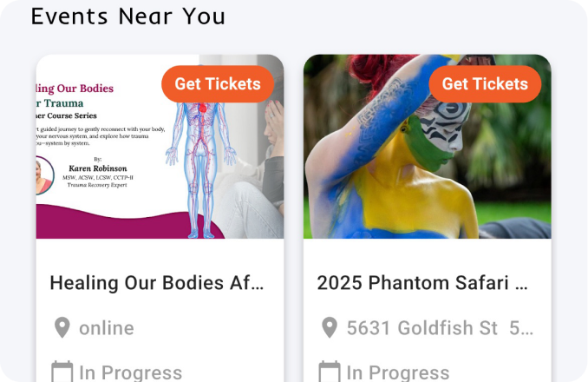
Task: Click the calendar icon on Healing Our Bodies card
Action: 62,372
